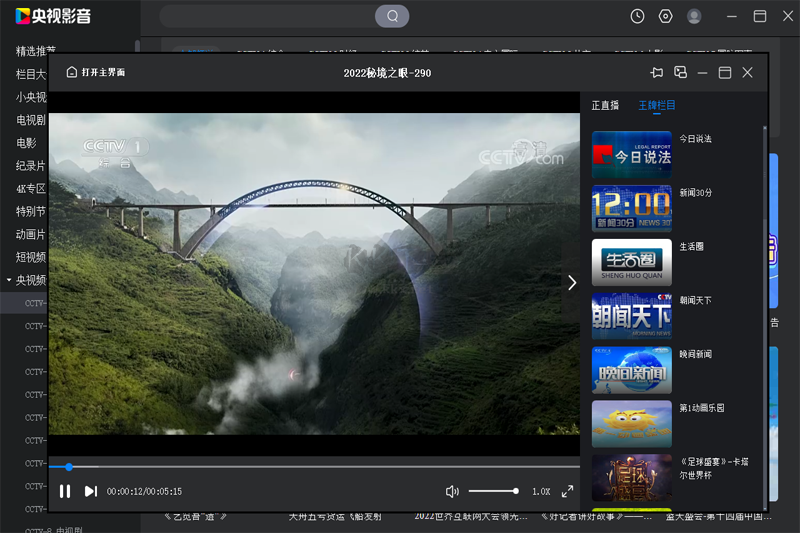Enter fullscreen with the expand arrows icon
Screen dimensions: 800x533
click(567, 491)
